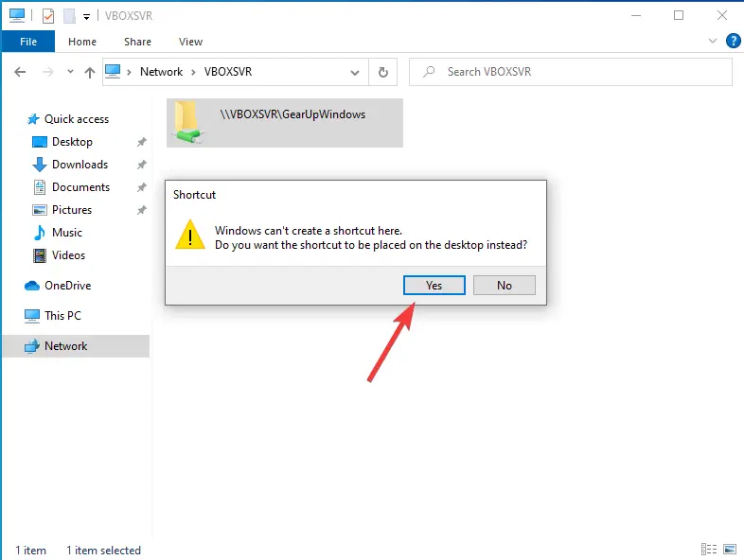Viewport: 744px width, 560px height.
Task: Select Network in the navigation pane
Action: [x=76, y=346]
